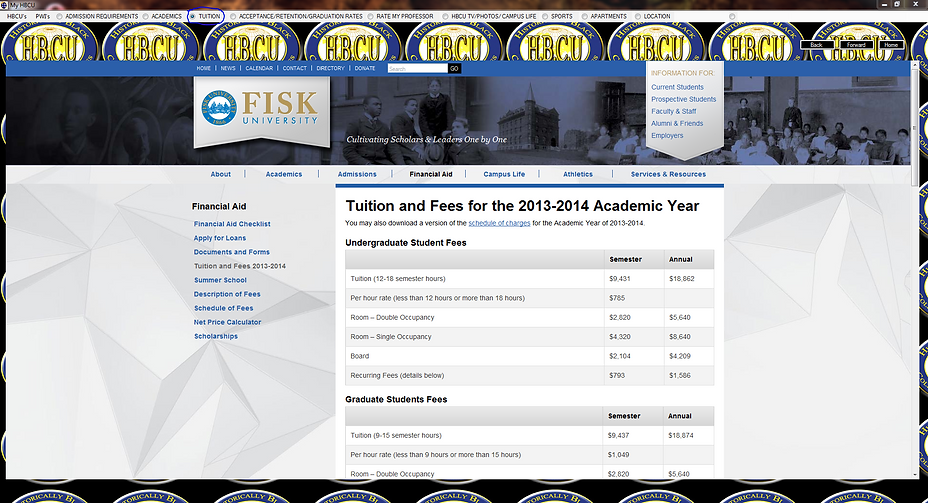The height and width of the screenshot is (503, 928).
Task: Select the Rate My Professor radio button
Action: [370, 17]
